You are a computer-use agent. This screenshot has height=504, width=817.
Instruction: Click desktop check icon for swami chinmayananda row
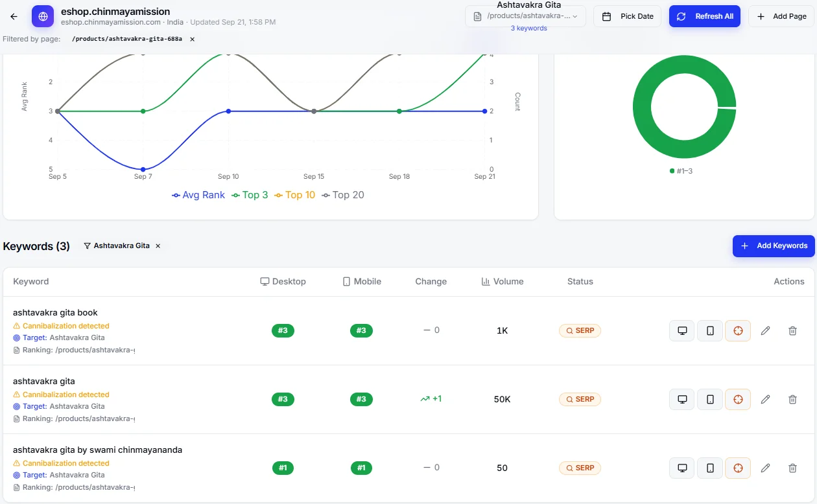(x=682, y=468)
